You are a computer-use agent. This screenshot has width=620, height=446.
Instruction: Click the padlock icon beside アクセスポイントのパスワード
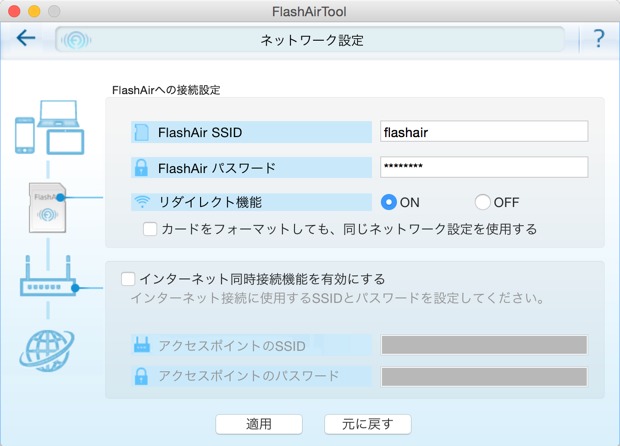141,376
